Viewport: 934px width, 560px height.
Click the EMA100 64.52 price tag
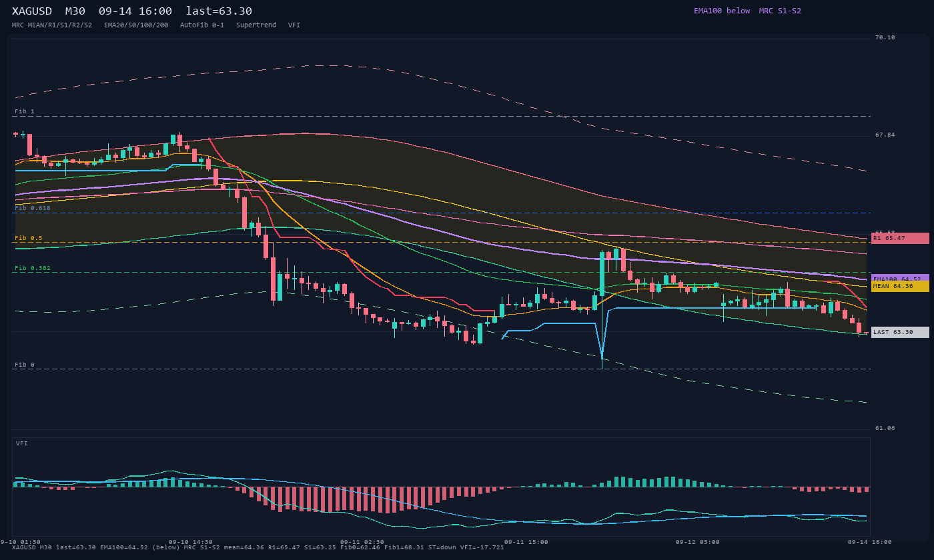pos(900,277)
